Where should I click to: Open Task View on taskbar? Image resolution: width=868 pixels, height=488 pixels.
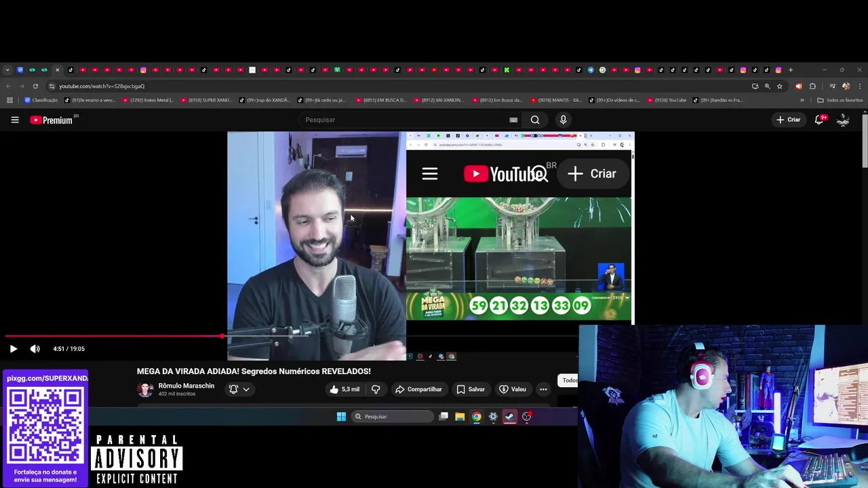[x=443, y=417]
